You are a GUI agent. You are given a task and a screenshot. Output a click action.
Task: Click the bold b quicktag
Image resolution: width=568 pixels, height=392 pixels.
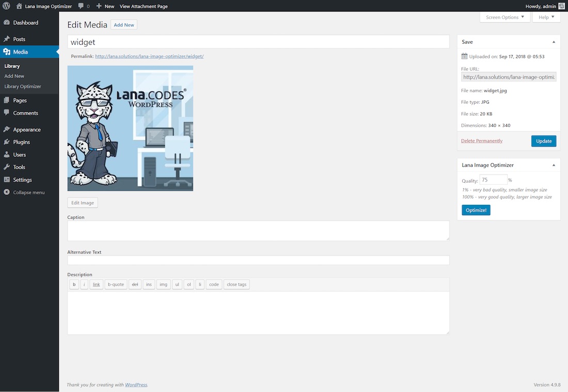[74, 285]
